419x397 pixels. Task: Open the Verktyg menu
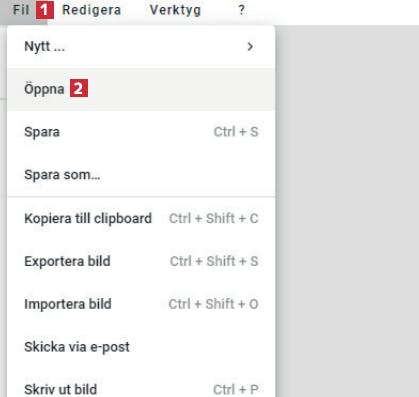[175, 10]
